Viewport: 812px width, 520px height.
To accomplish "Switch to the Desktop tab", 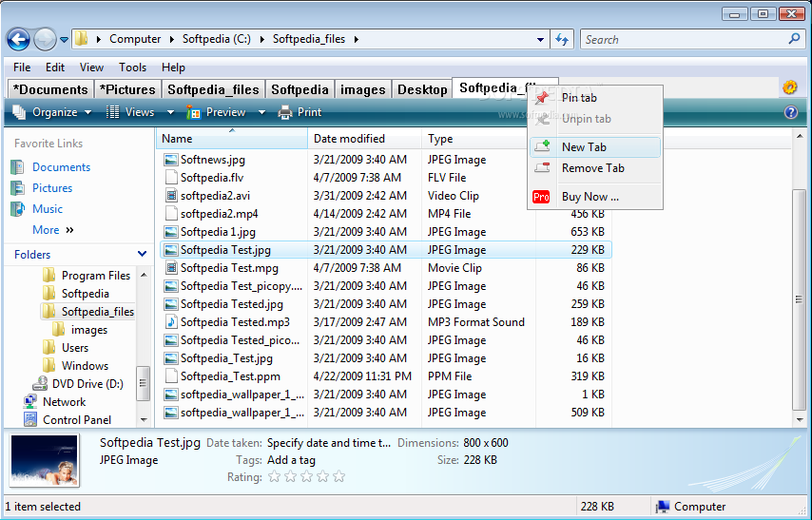I will point(422,89).
